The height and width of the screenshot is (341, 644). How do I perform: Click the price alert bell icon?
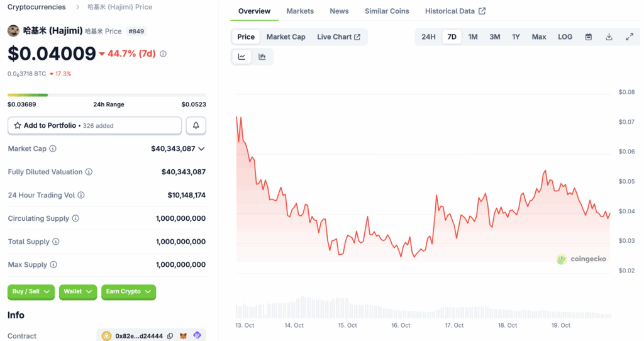click(x=196, y=126)
